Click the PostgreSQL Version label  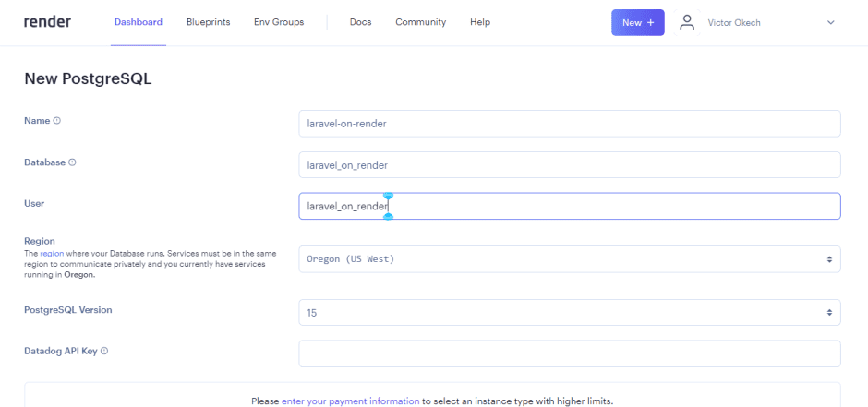click(68, 310)
